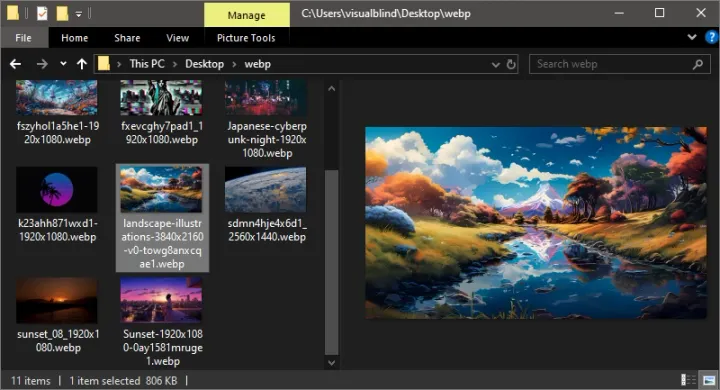This screenshot has height=390, width=720.
Task: Expand the chevron after Desktop
Action: 234,64
